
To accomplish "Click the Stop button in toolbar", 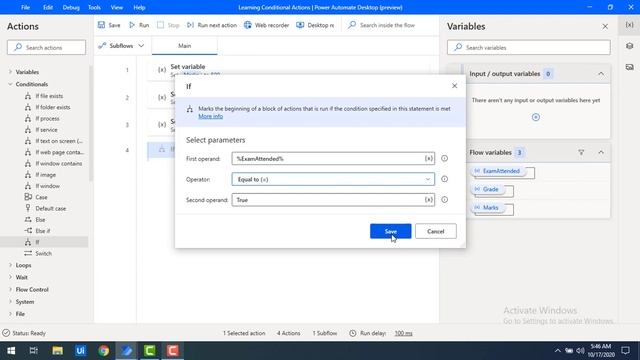I will coord(168,25).
